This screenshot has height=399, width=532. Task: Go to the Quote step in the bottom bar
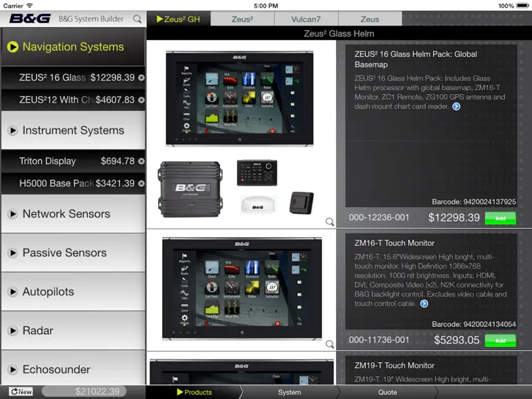coord(387,392)
